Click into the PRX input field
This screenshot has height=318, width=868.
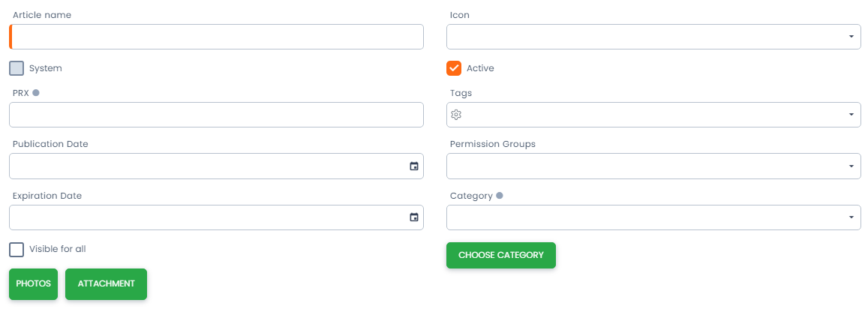(216, 115)
